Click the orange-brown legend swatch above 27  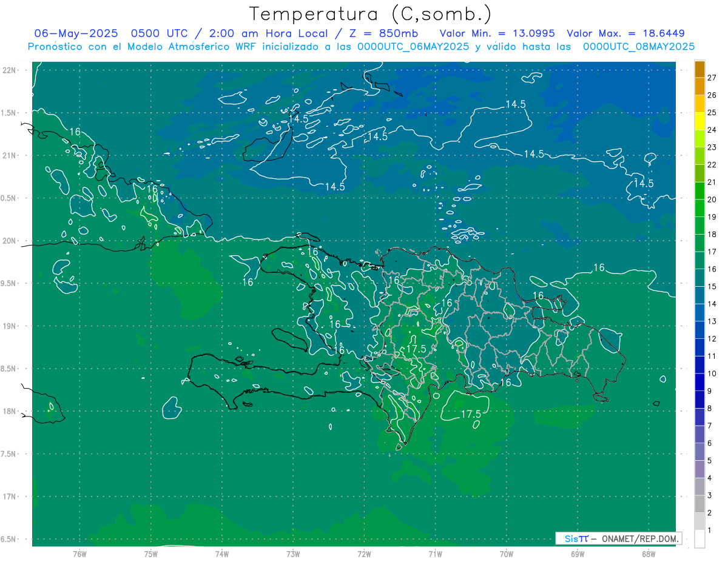(700, 69)
